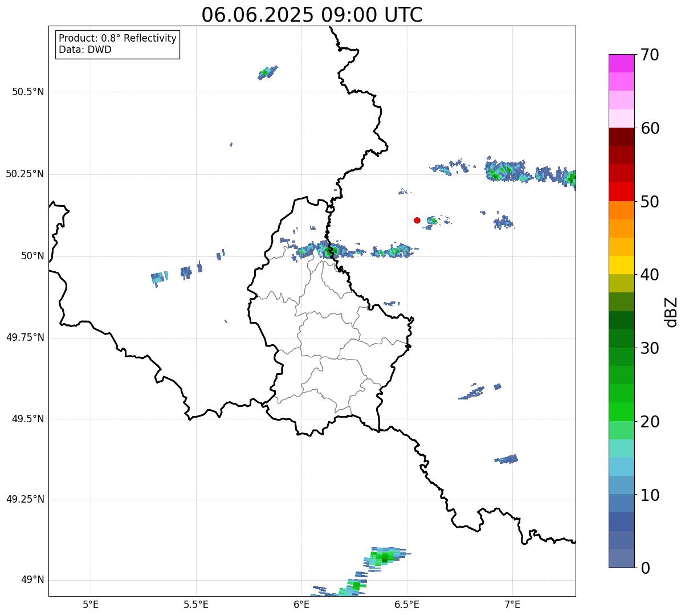The image size is (685, 616).
Task: Click the 5.5°E longitude label
Action: tap(196, 605)
